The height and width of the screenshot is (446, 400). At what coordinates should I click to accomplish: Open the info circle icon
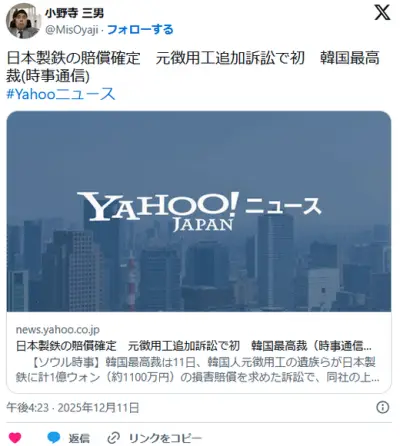point(382,407)
